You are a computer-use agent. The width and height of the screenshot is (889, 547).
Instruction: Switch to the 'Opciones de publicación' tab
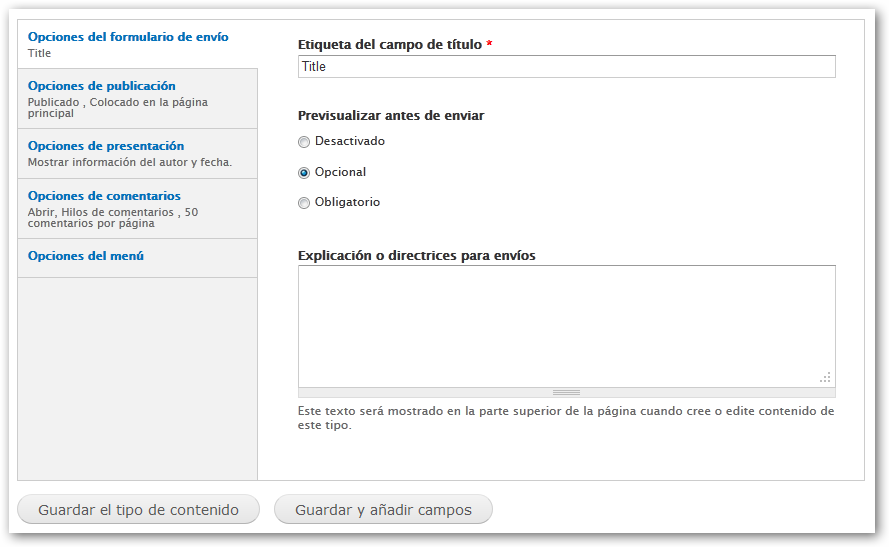point(102,86)
